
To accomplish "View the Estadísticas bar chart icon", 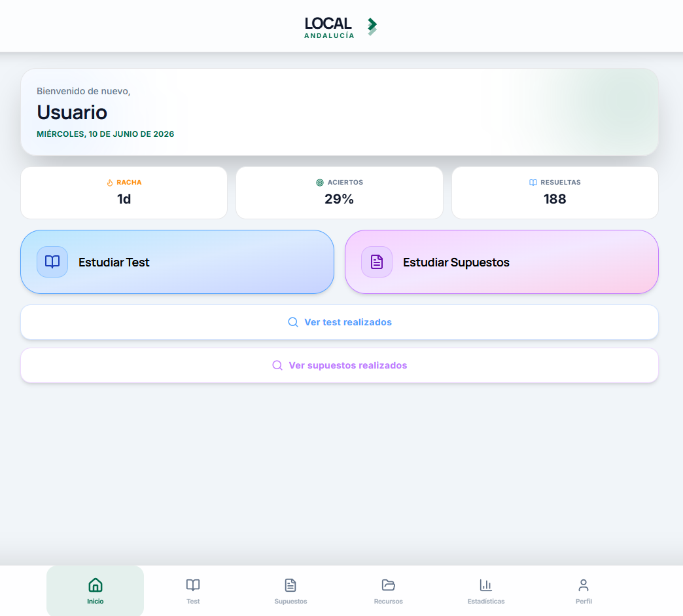I will coord(485,585).
